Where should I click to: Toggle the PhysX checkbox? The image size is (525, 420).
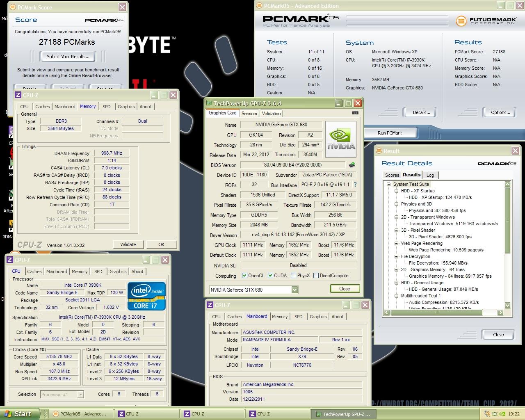coord(293,276)
